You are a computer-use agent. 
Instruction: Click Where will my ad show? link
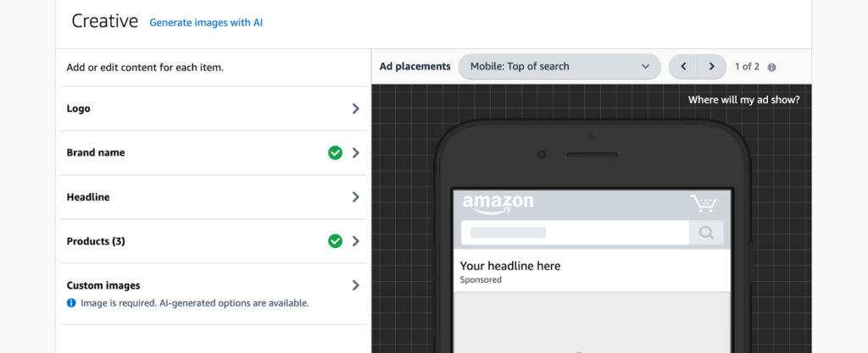tap(743, 100)
